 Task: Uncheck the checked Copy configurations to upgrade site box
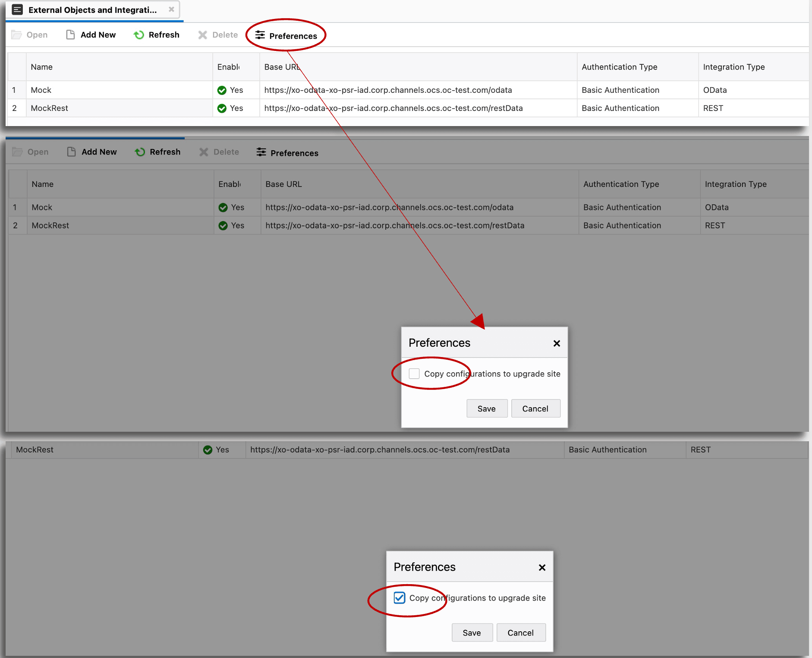400,598
